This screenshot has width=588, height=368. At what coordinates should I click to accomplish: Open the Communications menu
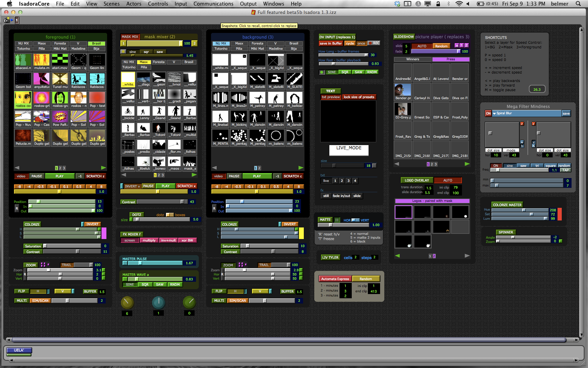tap(213, 4)
